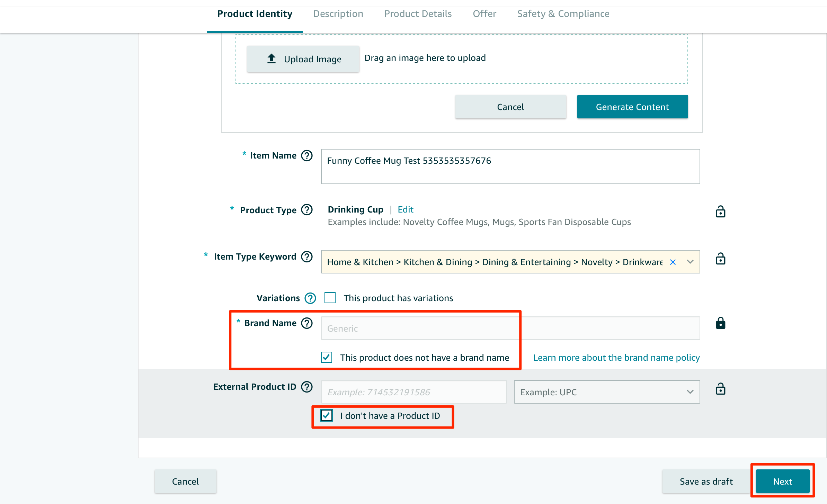Image resolution: width=827 pixels, height=504 pixels.
Task: Click the Product Type help icon
Action: [307, 210]
